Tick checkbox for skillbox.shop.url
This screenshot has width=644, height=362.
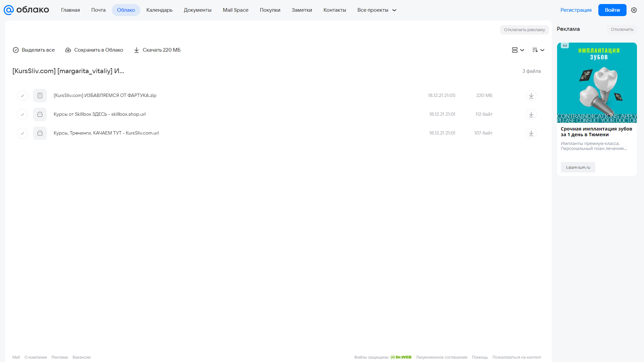click(x=22, y=114)
